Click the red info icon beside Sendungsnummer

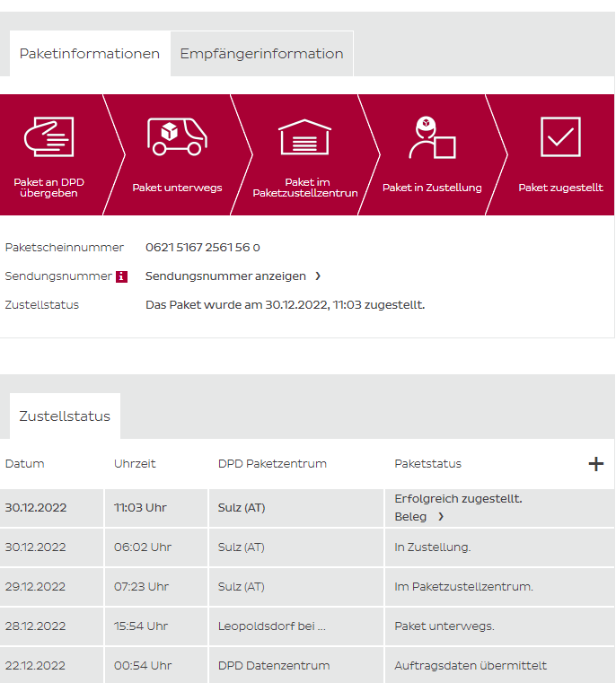122,276
